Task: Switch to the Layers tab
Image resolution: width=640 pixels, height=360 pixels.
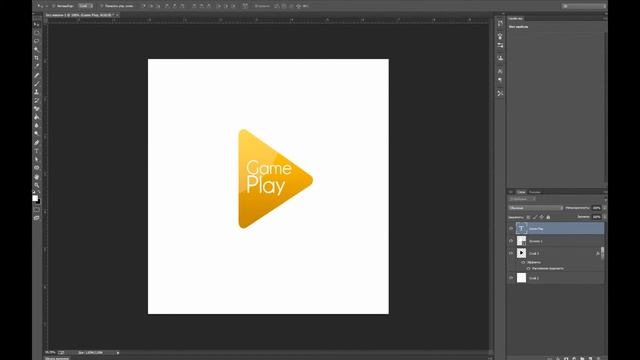Action: 521,192
